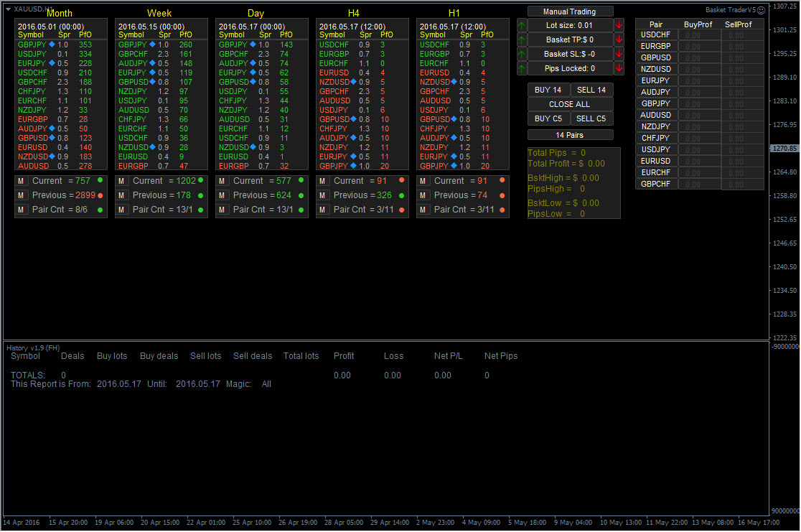Lower Basket TP with red down arrow
Viewport: 801px width, 532px height.
click(x=619, y=39)
